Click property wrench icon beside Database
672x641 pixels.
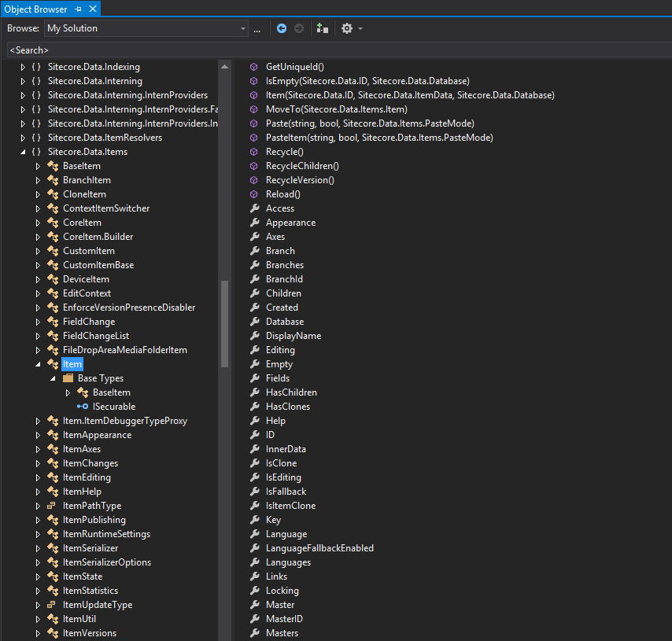click(x=255, y=322)
